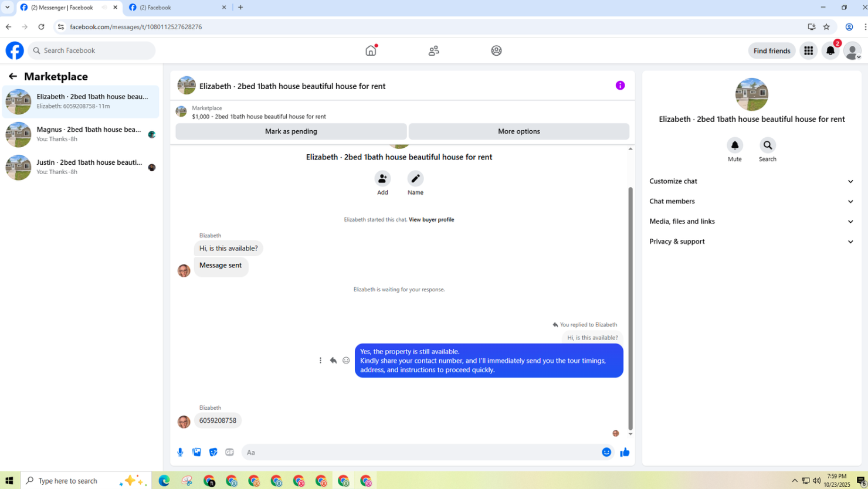Image resolution: width=868 pixels, height=489 pixels.
Task: Switch to Messenger browser tab
Action: [x=62, y=8]
